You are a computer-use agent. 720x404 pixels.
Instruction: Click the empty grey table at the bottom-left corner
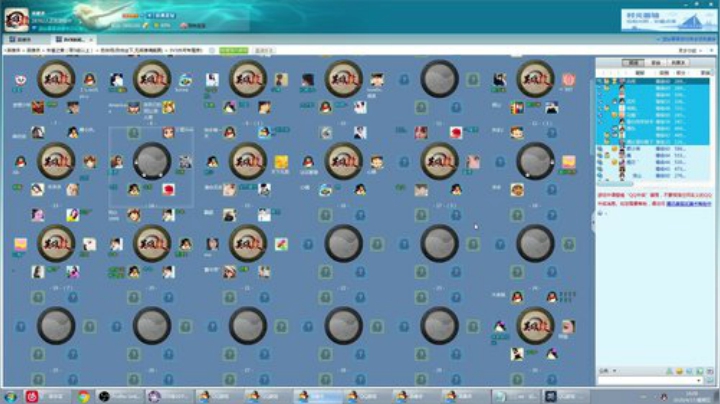point(56,325)
